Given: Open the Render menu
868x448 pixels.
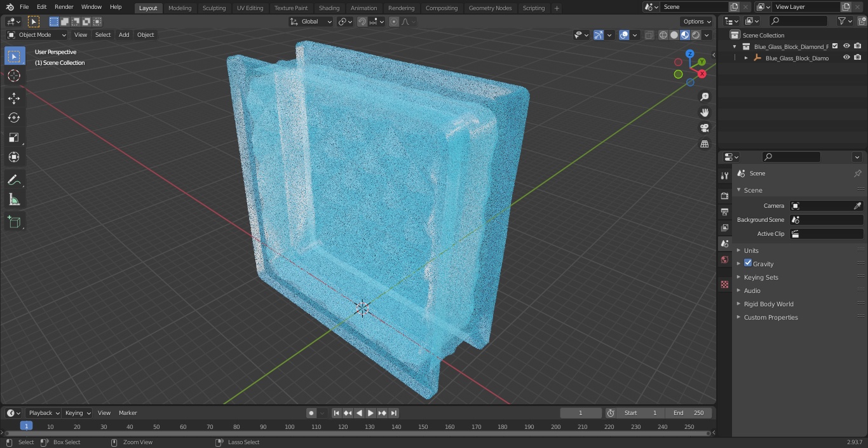Looking at the screenshot, I should click(64, 7).
